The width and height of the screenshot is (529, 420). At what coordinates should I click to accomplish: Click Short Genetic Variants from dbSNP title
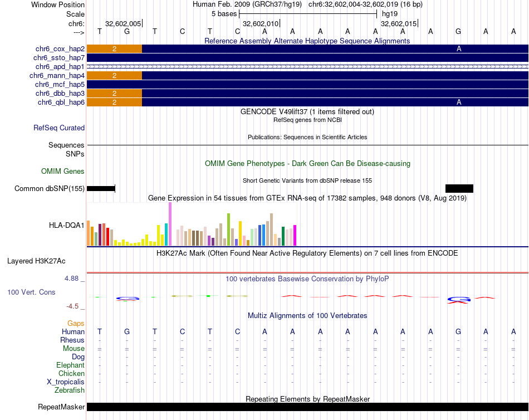[x=307, y=180]
